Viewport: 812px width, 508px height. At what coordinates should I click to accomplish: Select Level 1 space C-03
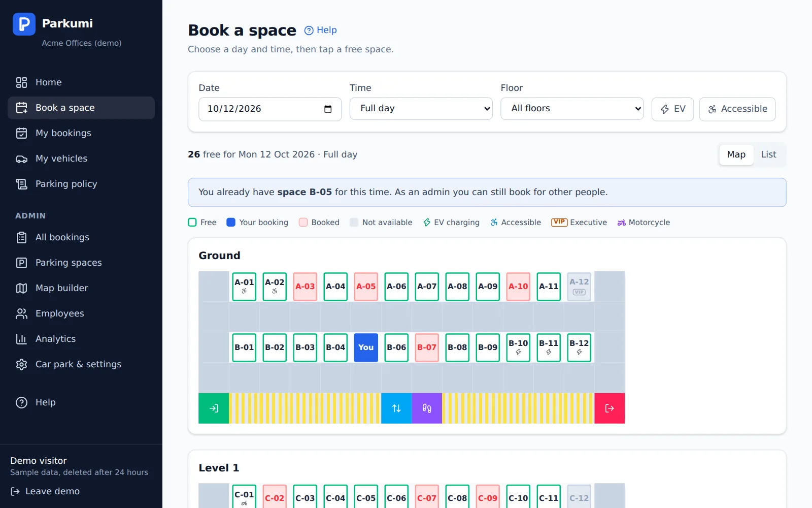[305, 497]
